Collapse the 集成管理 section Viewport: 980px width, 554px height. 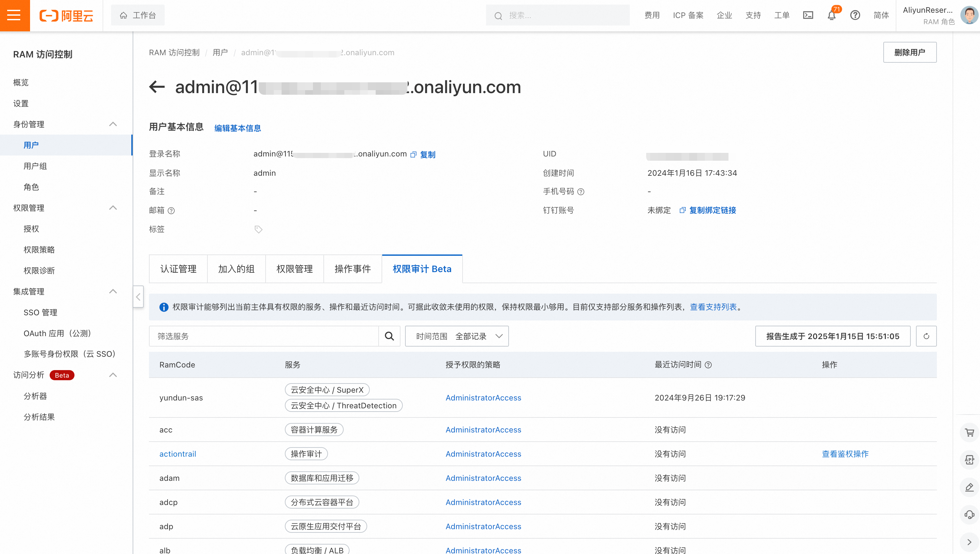(113, 291)
